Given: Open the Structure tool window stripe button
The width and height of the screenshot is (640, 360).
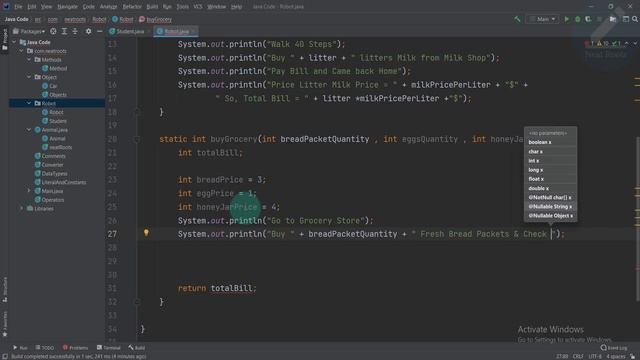Looking at the screenshot, I should [4, 289].
